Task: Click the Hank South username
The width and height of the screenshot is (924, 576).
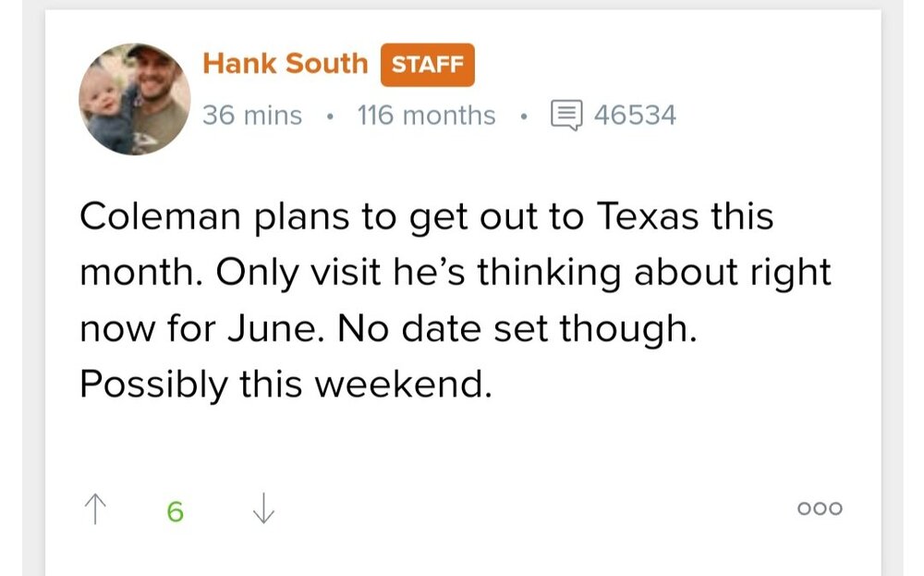Action: 285,64
